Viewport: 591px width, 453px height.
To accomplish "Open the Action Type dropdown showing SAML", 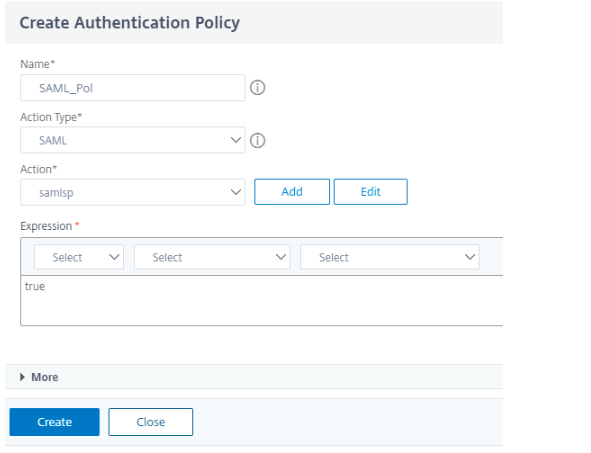I will click(133, 140).
